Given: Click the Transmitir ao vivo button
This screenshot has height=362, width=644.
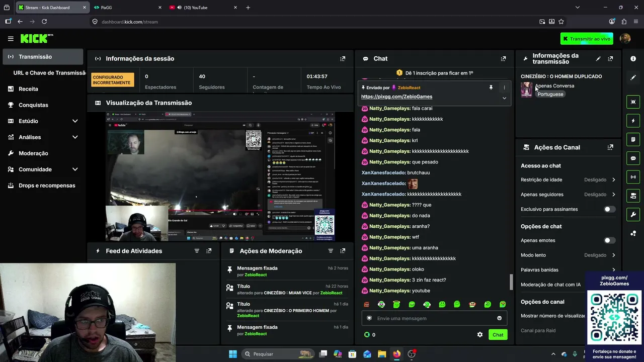Looking at the screenshot, I should click(587, 39).
